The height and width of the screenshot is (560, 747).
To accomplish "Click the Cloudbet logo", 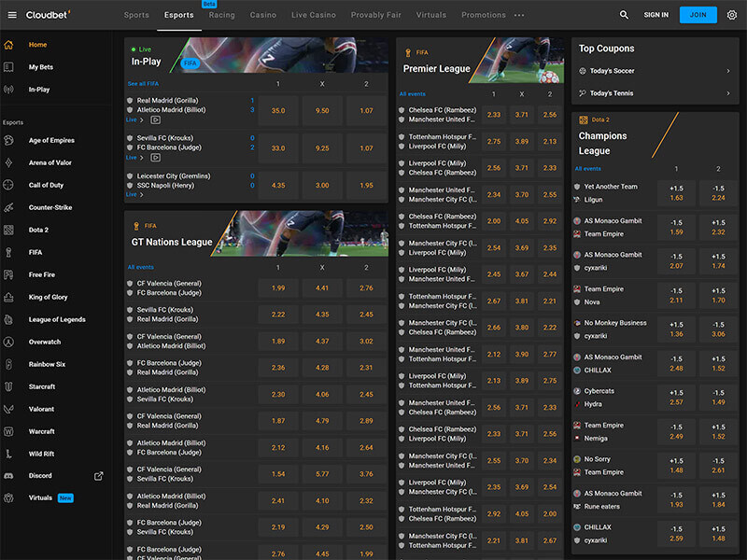I will tap(48, 15).
